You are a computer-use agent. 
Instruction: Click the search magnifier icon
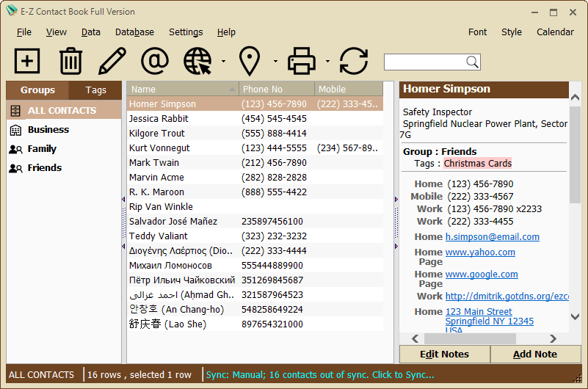pyautogui.click(x=472, y=62)
